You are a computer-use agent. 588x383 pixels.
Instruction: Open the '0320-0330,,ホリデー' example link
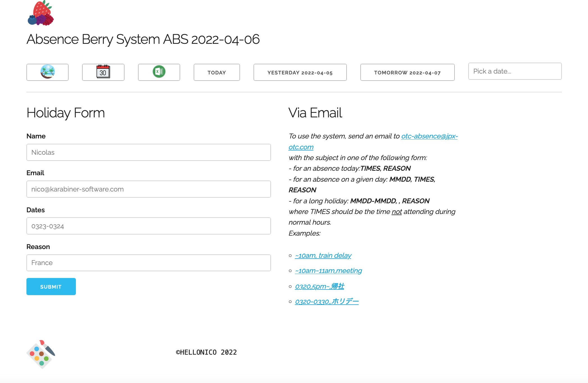[x=327, y=302]
